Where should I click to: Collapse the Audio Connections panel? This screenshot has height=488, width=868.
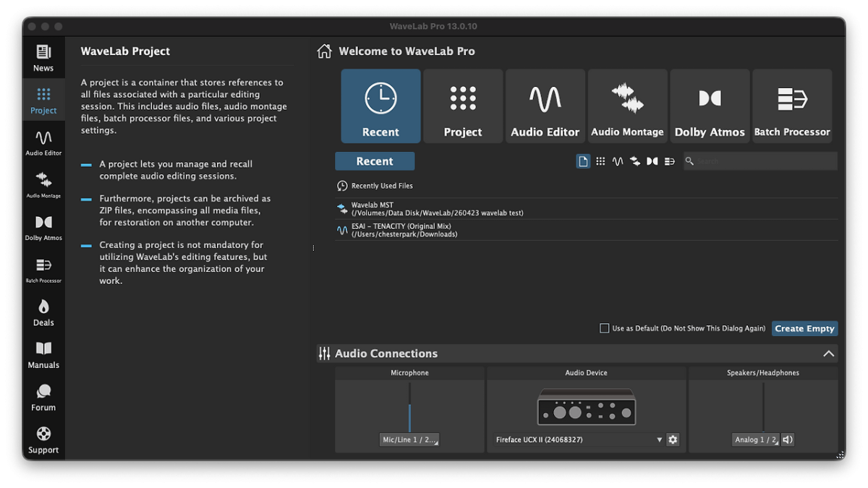[x=829, y=354]
